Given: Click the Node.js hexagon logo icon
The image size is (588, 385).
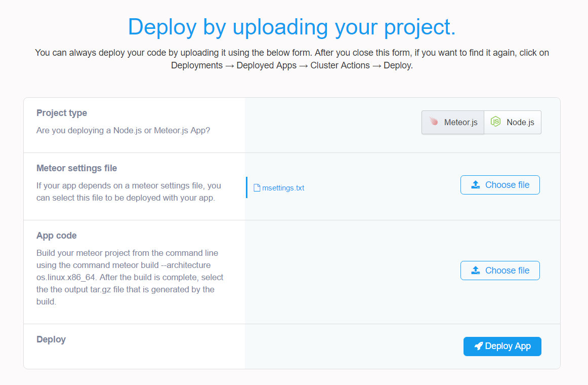Looking at the screenshot, I should 496,122.
